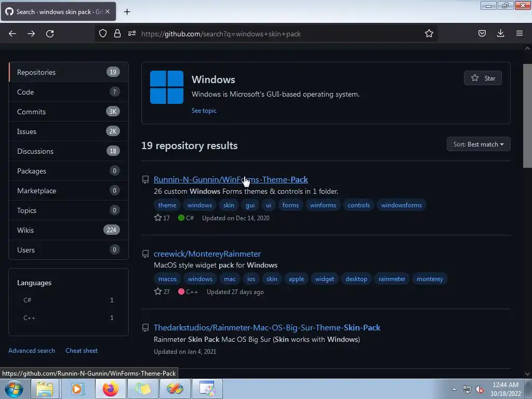This screenshot has width=532, height=399.
Task: Select the Packages filter
Action: tap(69, 170)
